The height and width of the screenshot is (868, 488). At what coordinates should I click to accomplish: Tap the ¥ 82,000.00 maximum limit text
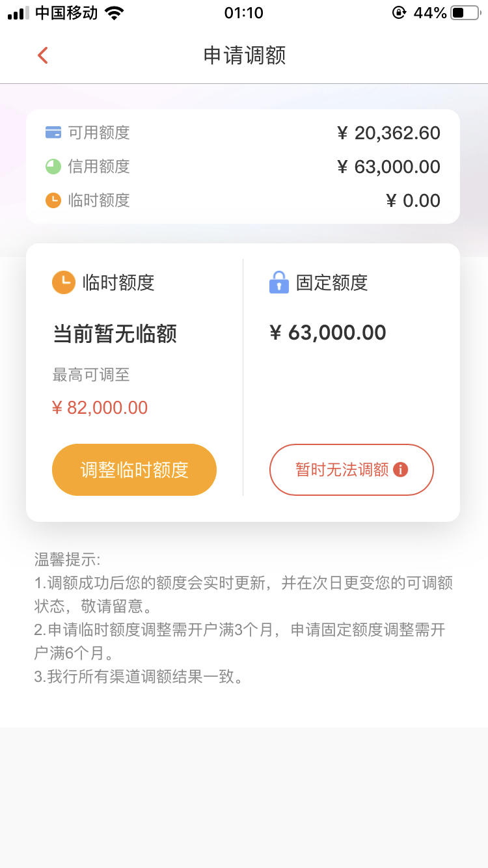100,408
